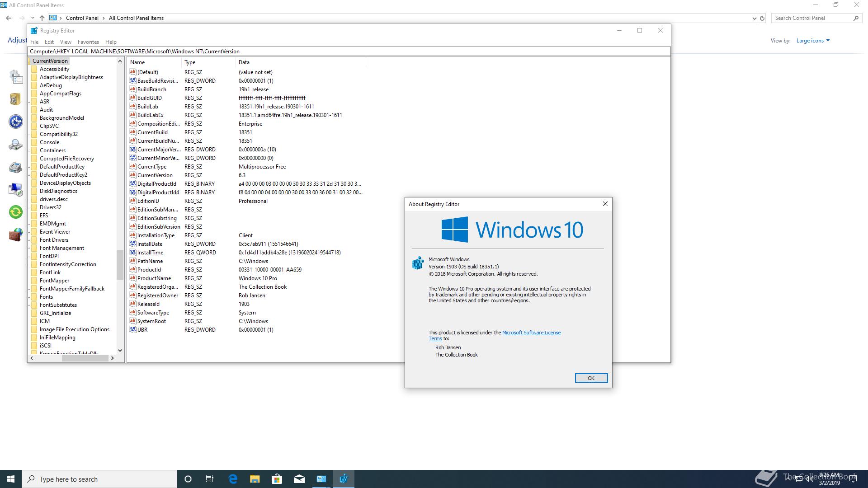Open Task View from the taskbar

click(210, 479)
